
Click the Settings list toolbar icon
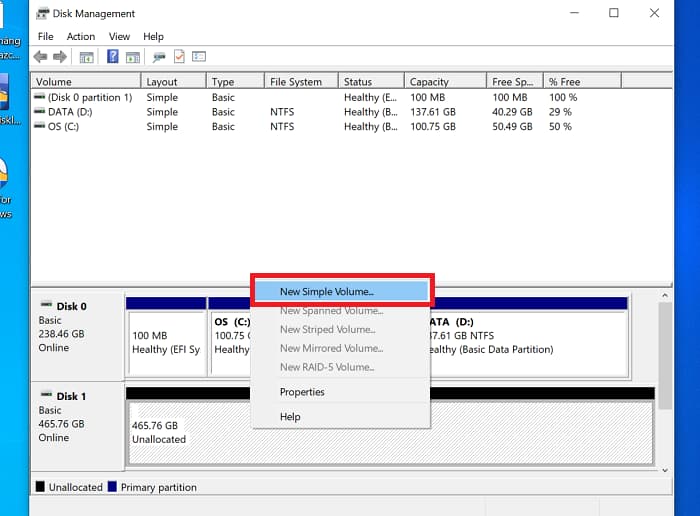point(199,57)
